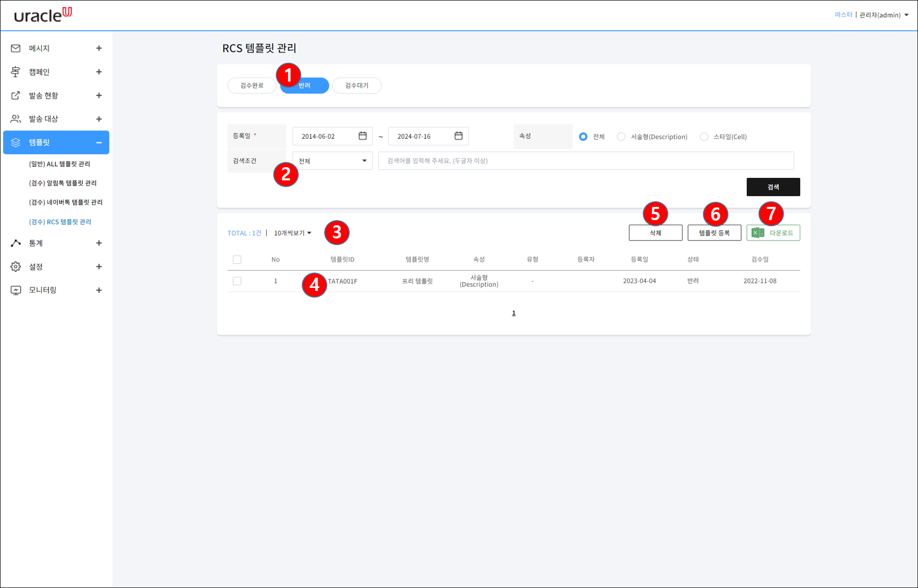Click the TOTAL : 1건 count
The height and width of the screenshot is (588, 918).
244,233
